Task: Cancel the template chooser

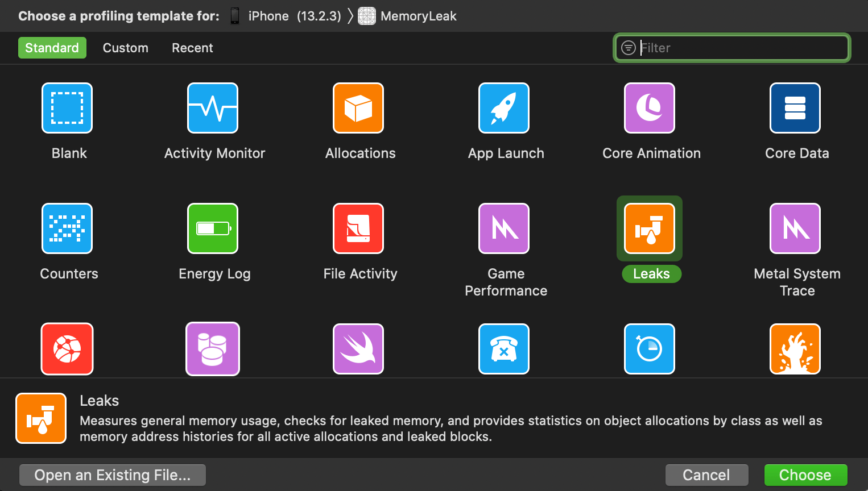Action: 706,475
